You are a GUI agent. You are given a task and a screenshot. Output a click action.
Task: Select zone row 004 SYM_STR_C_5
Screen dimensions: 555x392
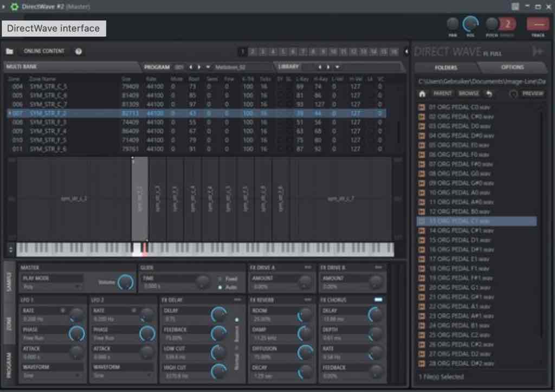point(196,87)
